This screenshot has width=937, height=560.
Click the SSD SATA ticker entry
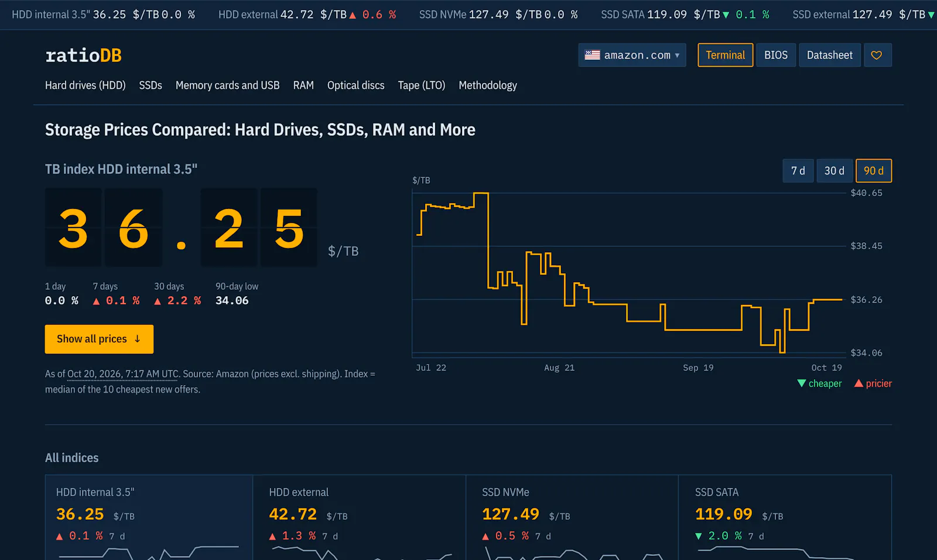pos(685,15)
